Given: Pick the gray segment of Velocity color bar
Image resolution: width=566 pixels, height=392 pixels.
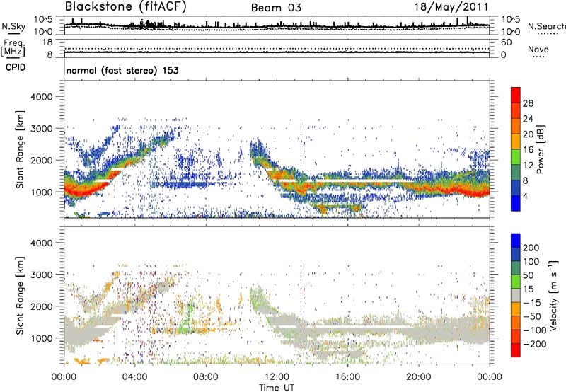Looking at the screenshot, I should point(516,295).
